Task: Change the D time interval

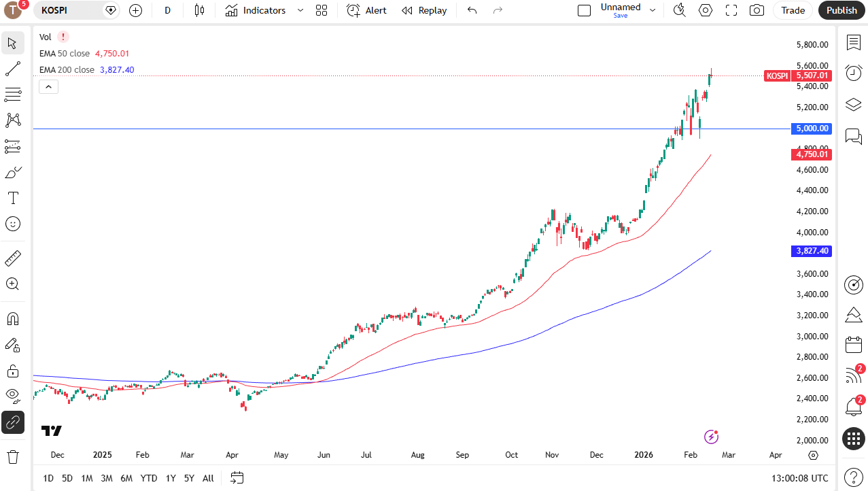Action: click(x=167, y=10)
